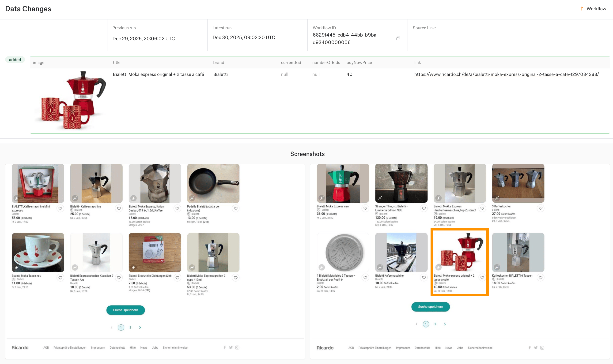Favorite the Bialetti Kafeemaschine listing
The width and height of the screenshot is (613, 364).
point(424,277)
